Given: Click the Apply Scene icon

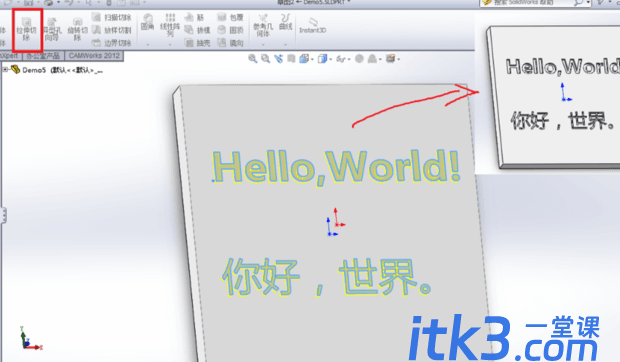Looking at the screenshot, I should click(x=372, y=59).
